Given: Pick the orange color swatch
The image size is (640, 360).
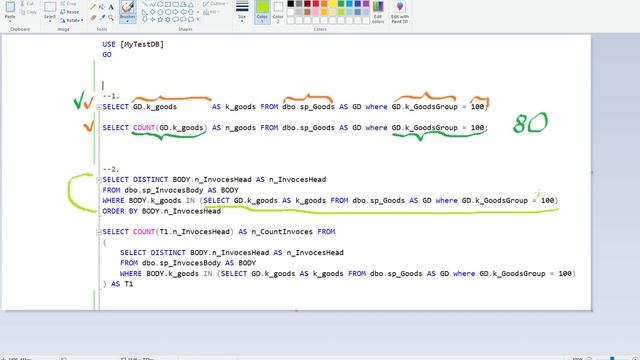Looking at the screenshot, I should point(324,4).
